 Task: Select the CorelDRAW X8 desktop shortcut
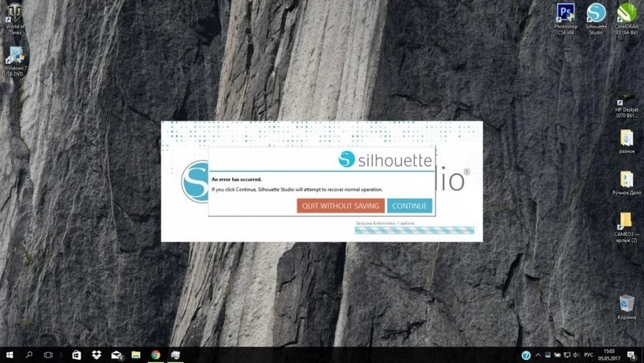coord(626,15)
